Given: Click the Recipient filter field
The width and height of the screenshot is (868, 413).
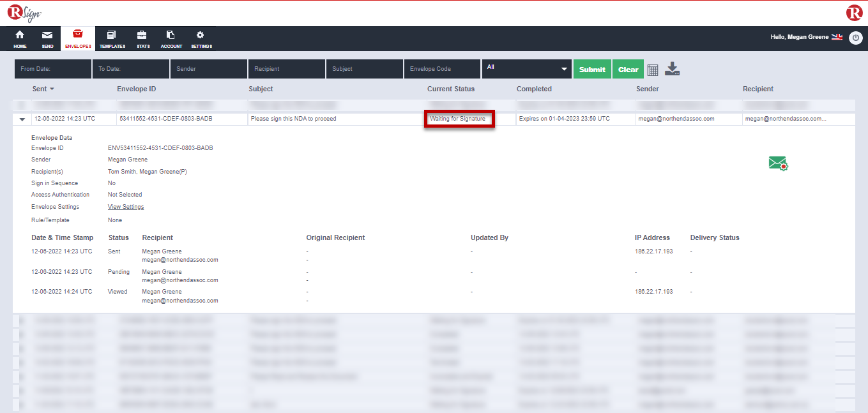Looking at the screenshot, I should click(x=287, y=69).
